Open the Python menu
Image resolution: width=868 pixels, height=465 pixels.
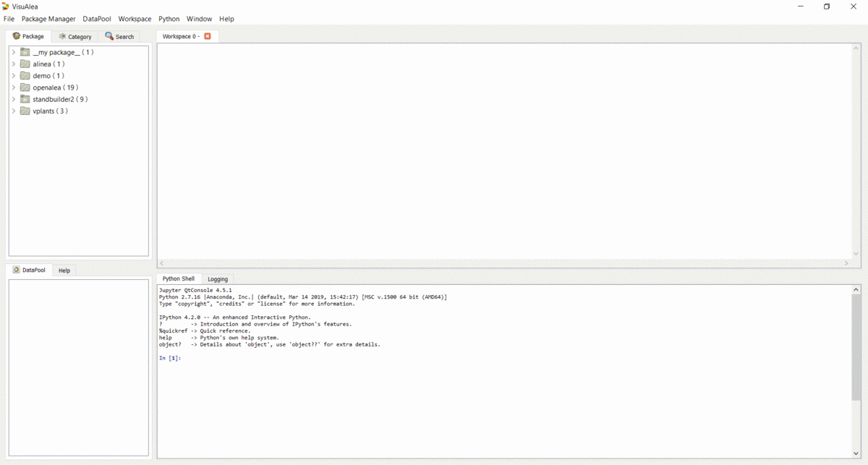[169, 19]
